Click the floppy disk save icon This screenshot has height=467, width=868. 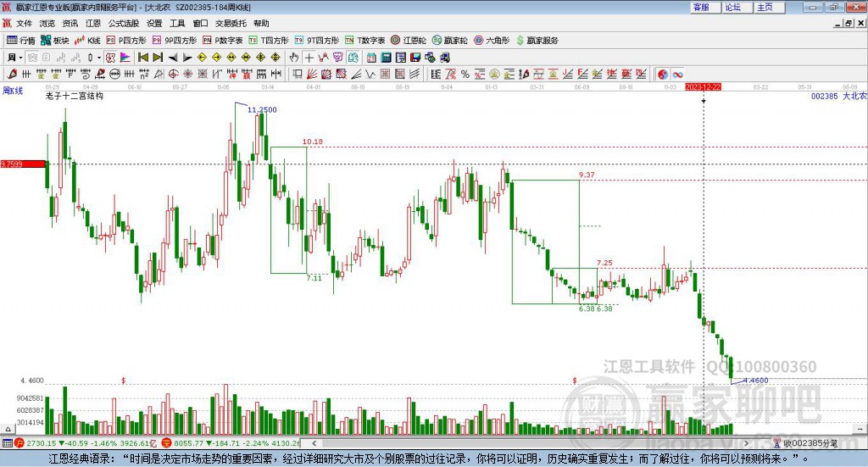click(x=415, y=58)
